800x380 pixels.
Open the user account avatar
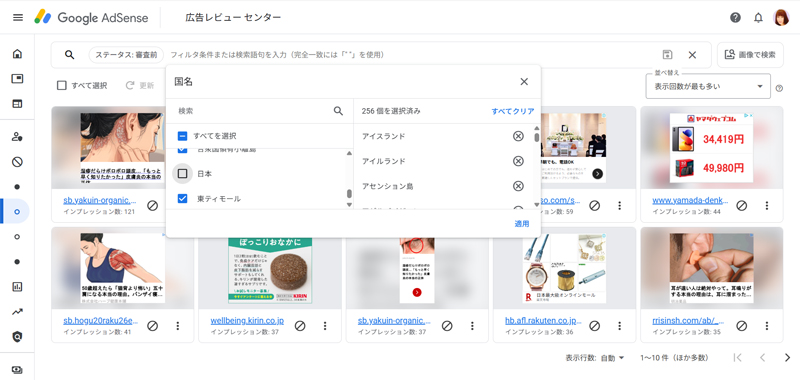781,17
